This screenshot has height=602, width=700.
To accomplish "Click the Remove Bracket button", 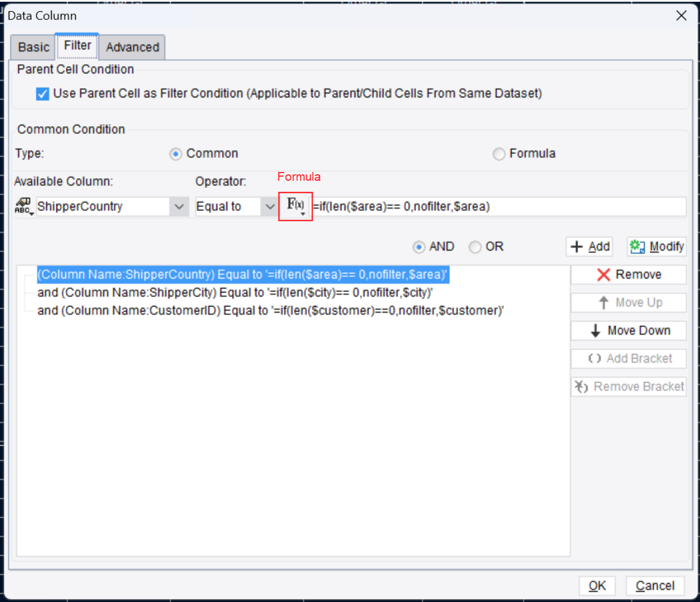I will pos(629,387).
